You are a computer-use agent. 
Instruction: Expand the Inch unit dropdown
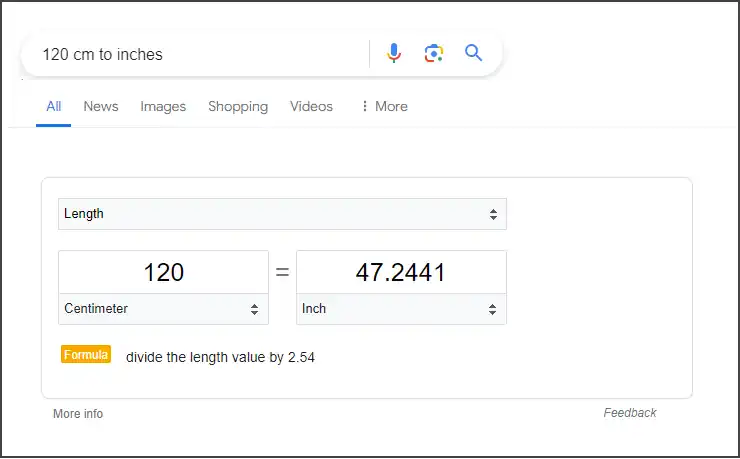[401, 309]
